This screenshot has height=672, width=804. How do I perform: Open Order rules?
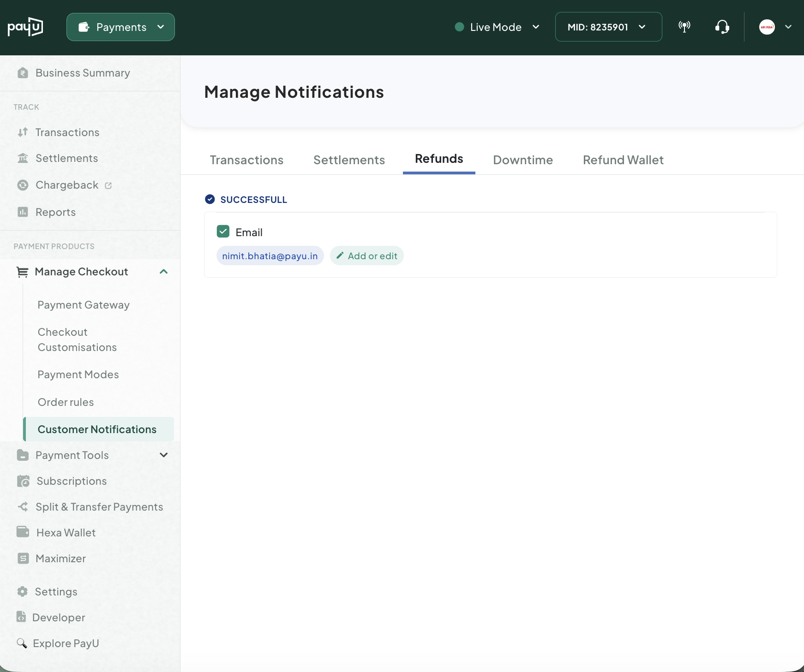pyautogui.click(x=66, y=402)
